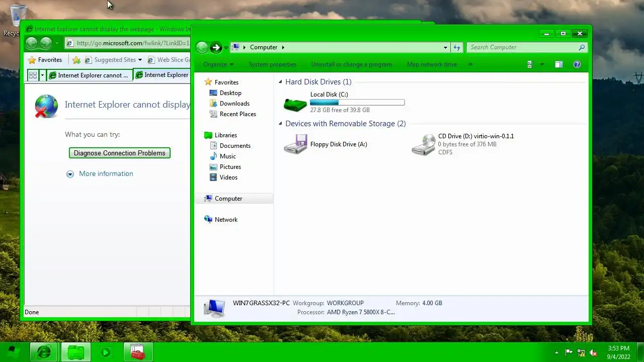Image resolution: width=644 pixels, height=362 pixels.
Task: Collapse the Hard Disk Drives group
Action: [x=281, y=82]
